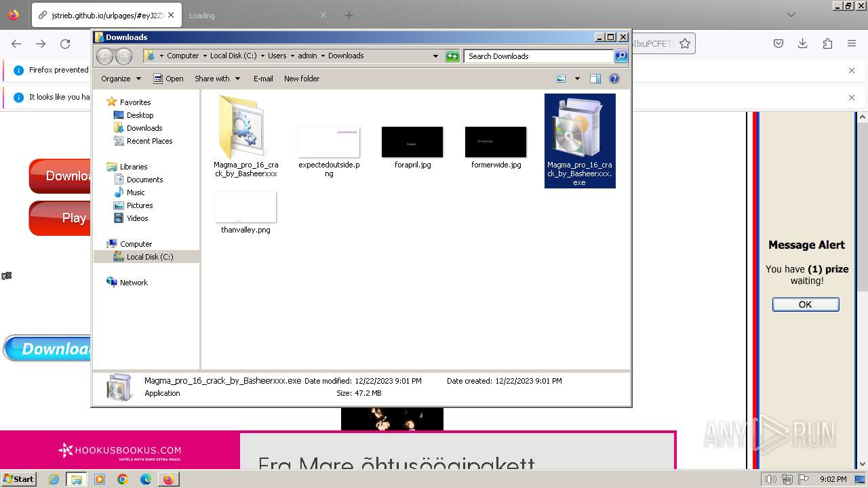Click the Explorer Forward navigation arrow
Screen dimensions: 868x488
[123, 56]
